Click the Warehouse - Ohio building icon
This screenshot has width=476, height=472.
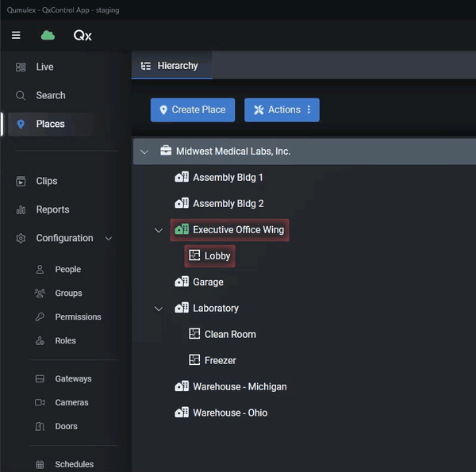point(182,413)
